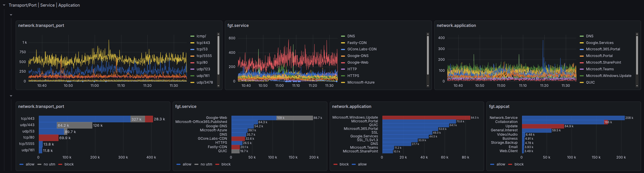Collapse the first nested time series row
Viewport: 644px width, 173px height.
point(11,15)
